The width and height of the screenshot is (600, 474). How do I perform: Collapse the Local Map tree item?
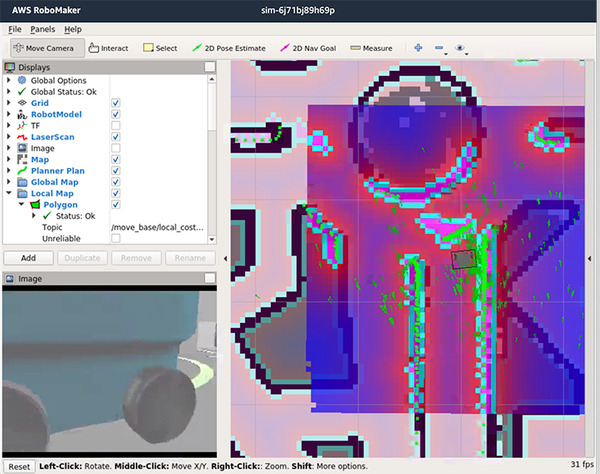click(x=9, y=193)
